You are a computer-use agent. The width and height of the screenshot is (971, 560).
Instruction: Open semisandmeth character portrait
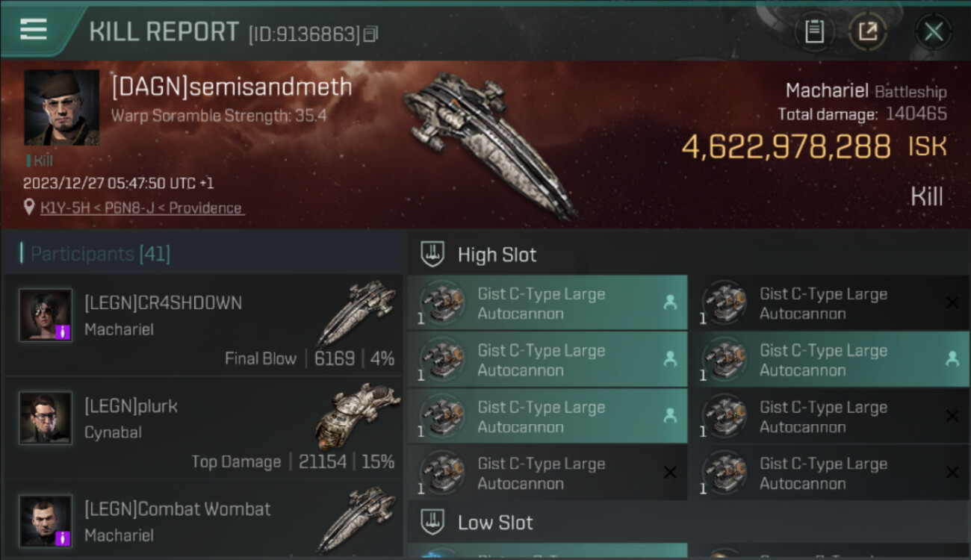pyautogui.click(x=61, y=107)
